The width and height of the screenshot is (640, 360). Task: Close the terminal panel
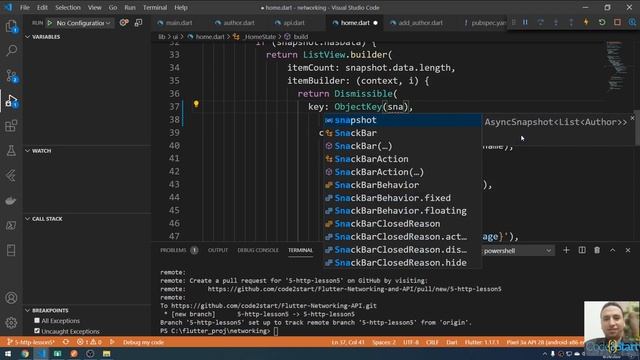pyautogui.click(x=628, y=250)
